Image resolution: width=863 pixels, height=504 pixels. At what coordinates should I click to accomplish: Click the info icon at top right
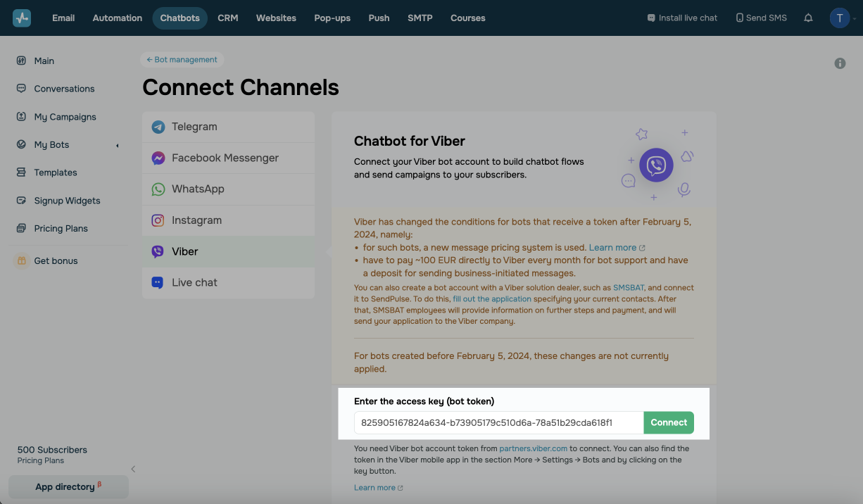[840, 63]
